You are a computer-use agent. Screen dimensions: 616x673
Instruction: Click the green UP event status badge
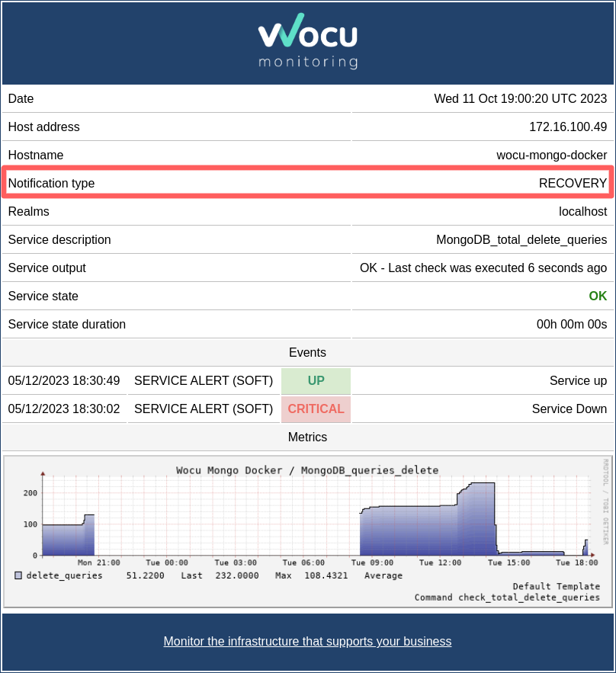point(316,381)
